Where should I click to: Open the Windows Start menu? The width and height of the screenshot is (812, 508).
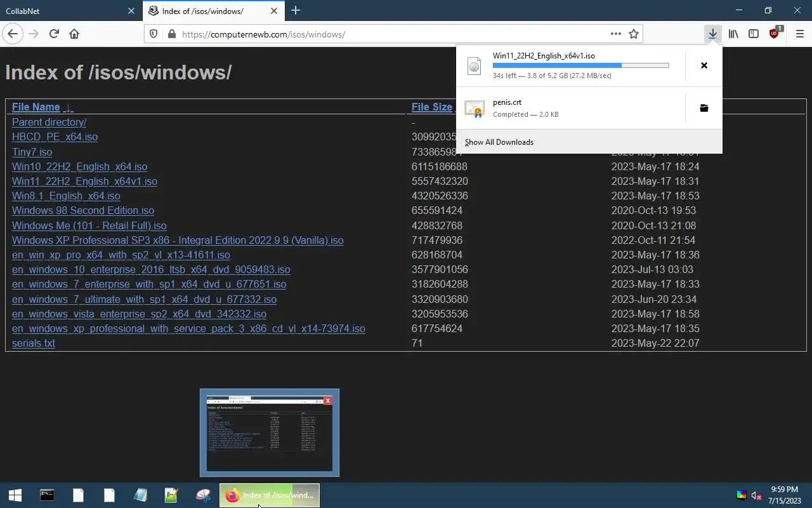[15, 495]
